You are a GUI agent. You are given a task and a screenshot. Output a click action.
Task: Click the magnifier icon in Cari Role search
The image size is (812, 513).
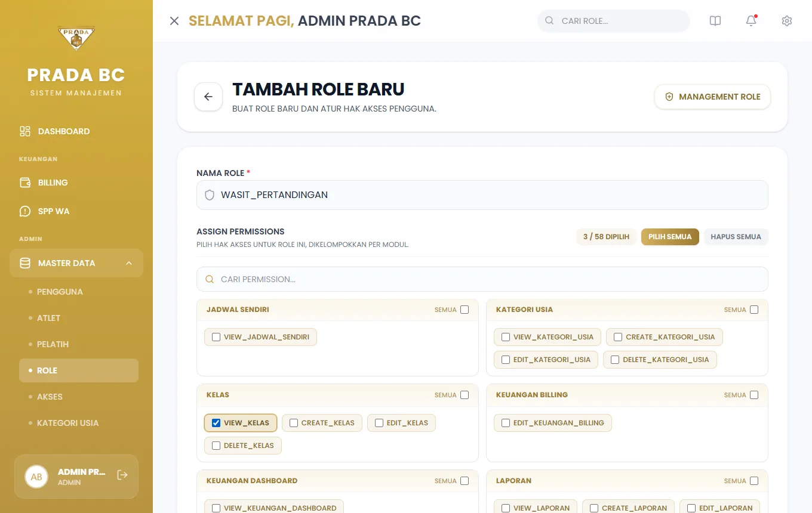pos(549,21)
